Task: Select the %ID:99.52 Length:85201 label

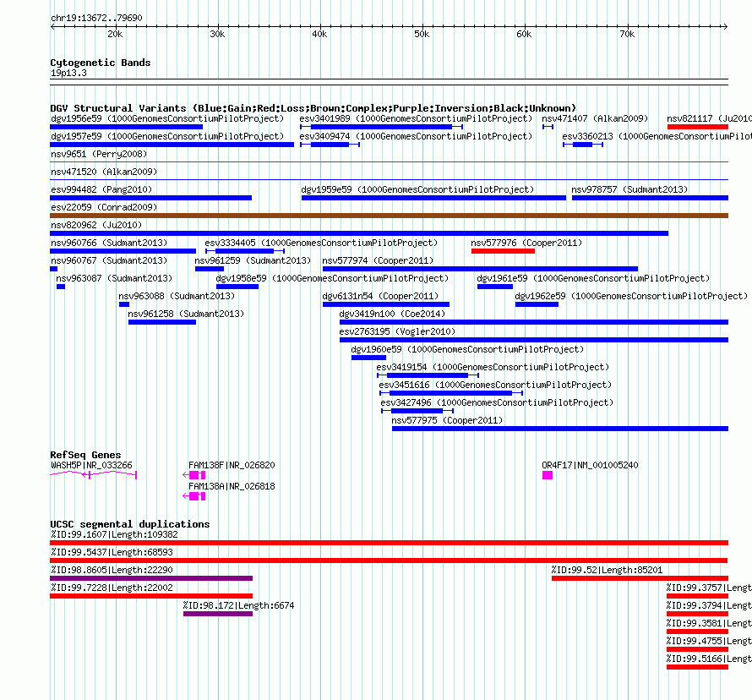Action: 607,570
